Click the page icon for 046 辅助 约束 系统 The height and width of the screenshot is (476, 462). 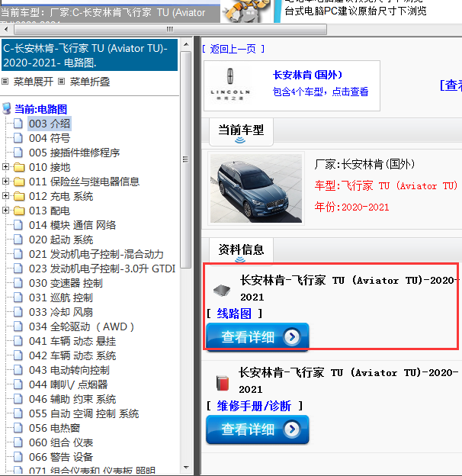[18, 399]
